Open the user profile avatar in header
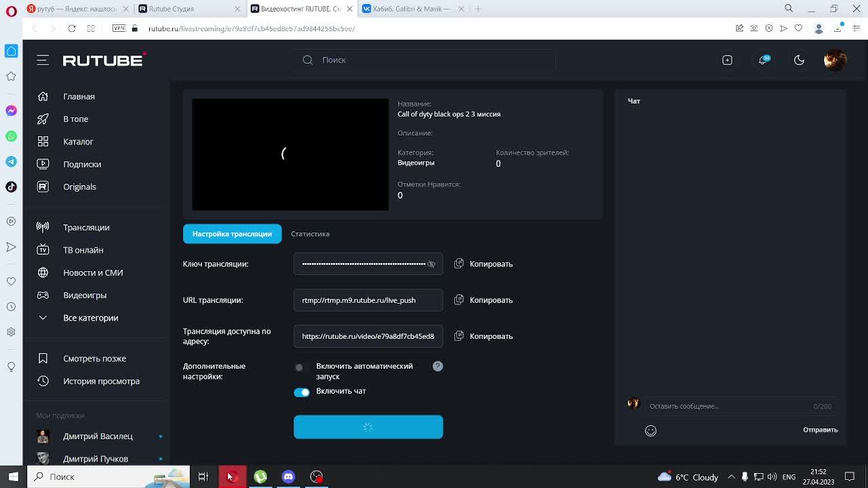868x488 pixels. (x=835, y=60)
